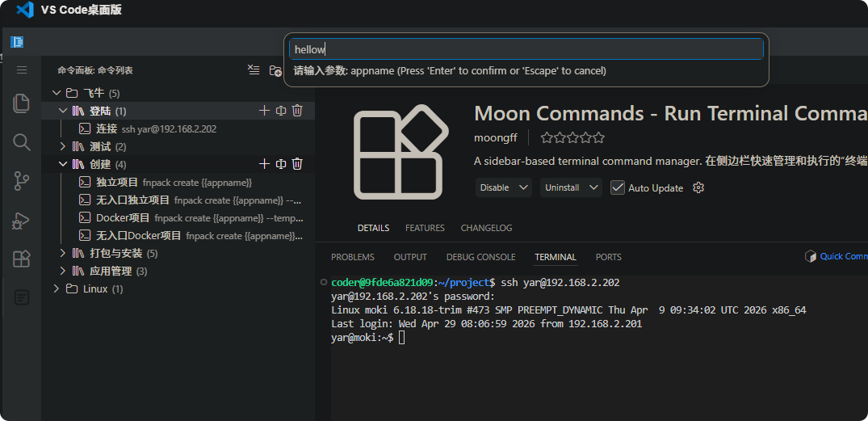Click the Linux moki kernel line in terminal

tap(568, 309)
